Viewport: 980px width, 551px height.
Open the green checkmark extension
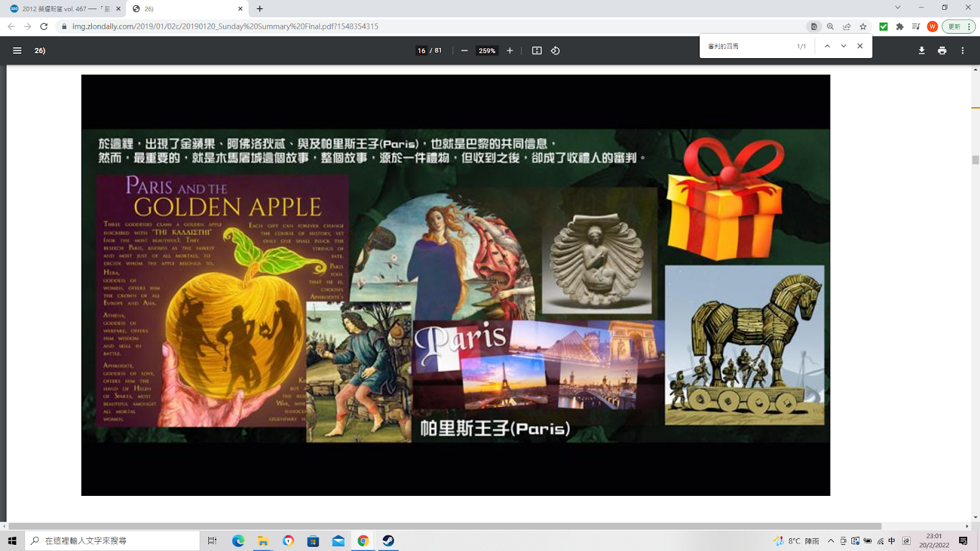[883, 26]
